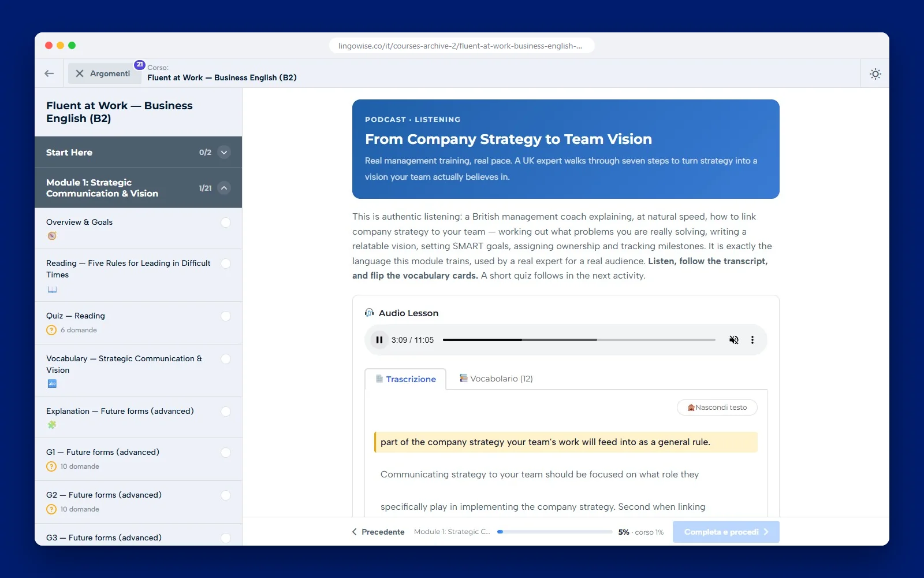924x578 pixels.
Task: Toggle completion circle for Quiz — Reading
Action: click(x=226, y=316)
